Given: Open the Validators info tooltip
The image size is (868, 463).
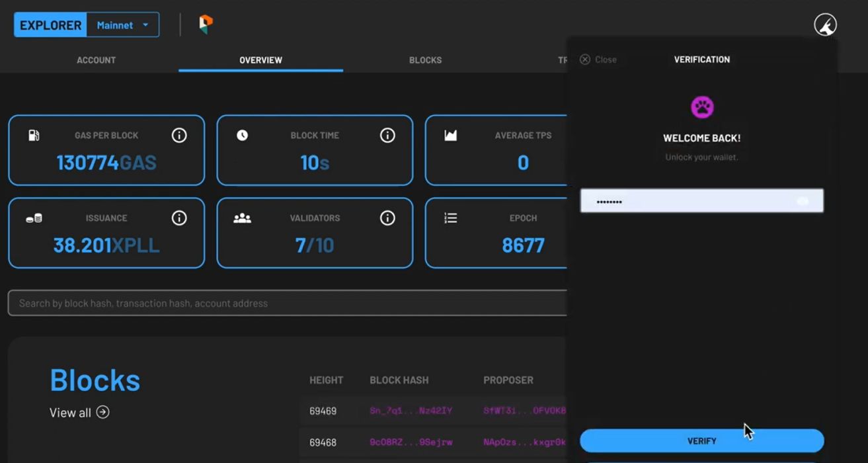Looking at the screenshot, I should pos(387,218).
